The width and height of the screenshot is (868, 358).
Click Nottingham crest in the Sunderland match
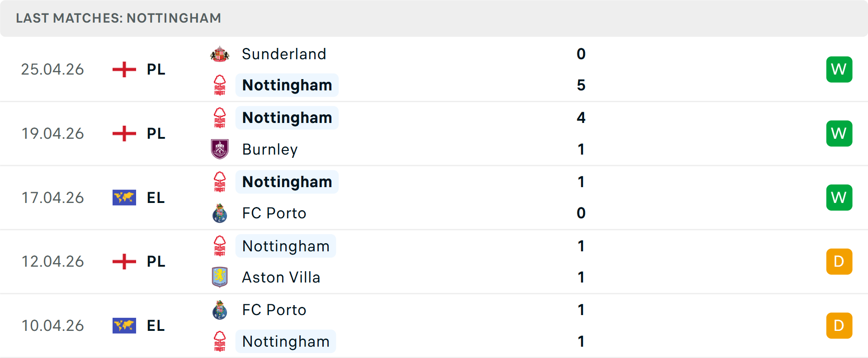click(220, 85)
